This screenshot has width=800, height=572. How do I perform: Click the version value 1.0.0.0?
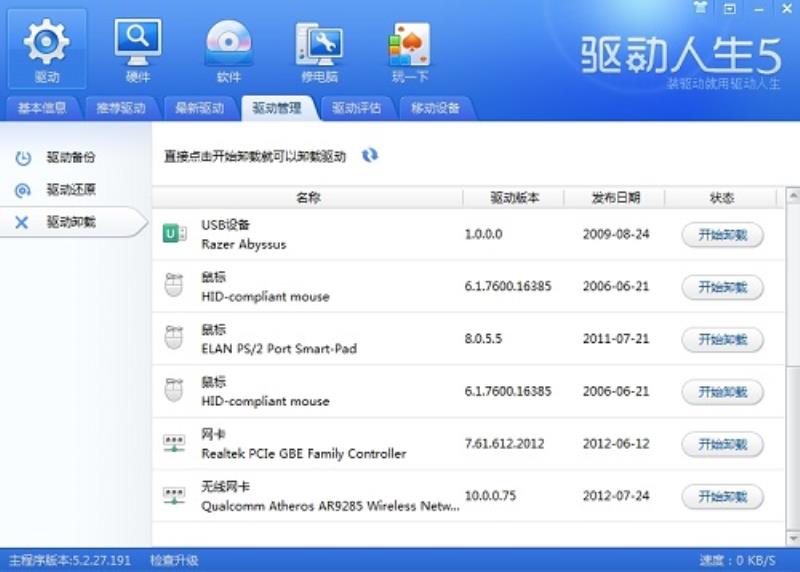pyautogui.click(x=483, y=234)
